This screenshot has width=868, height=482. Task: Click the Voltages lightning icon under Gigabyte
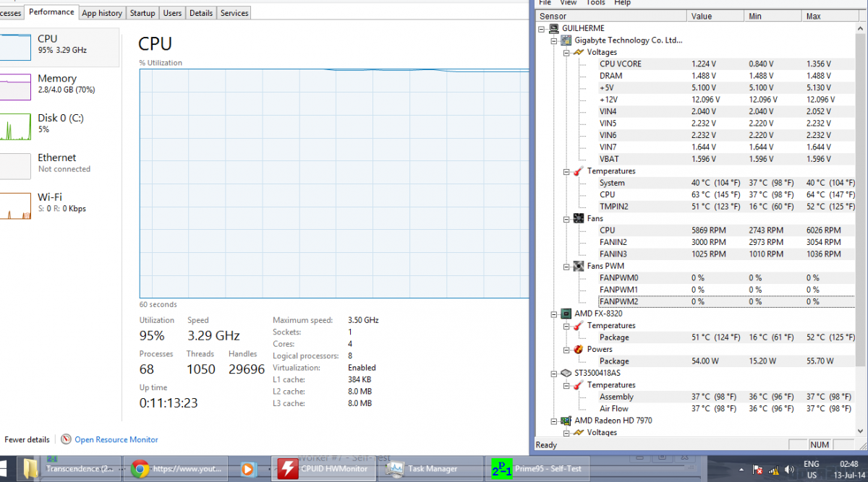579,52
